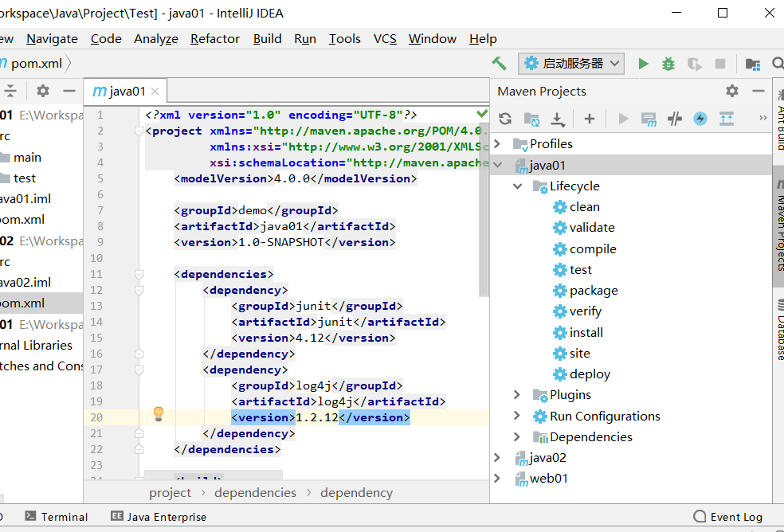Expand the Run Configurations node
This screenshot has width=784, height=532.
coord(517,416)
